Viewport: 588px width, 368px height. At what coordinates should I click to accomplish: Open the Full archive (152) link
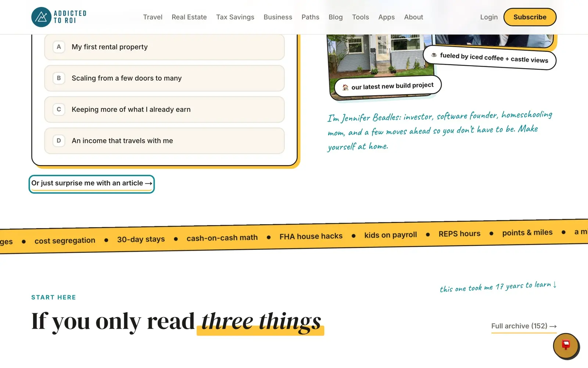point(524,326)
